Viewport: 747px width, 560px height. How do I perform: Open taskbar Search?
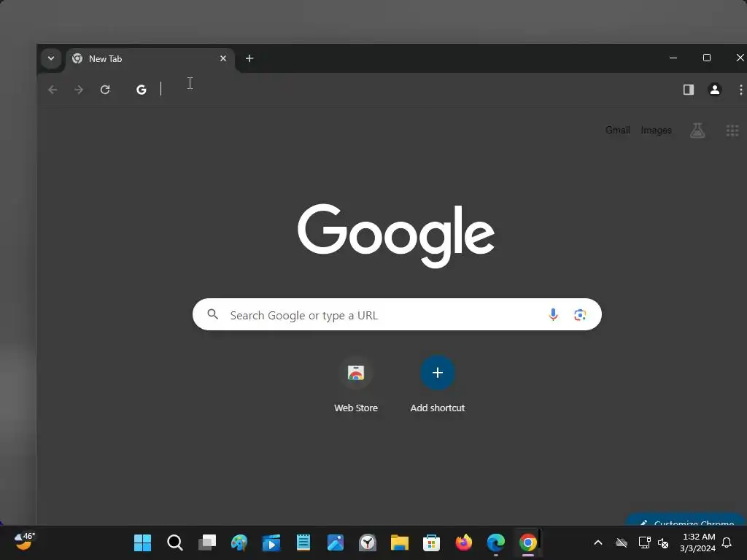(x=175, y=542)
